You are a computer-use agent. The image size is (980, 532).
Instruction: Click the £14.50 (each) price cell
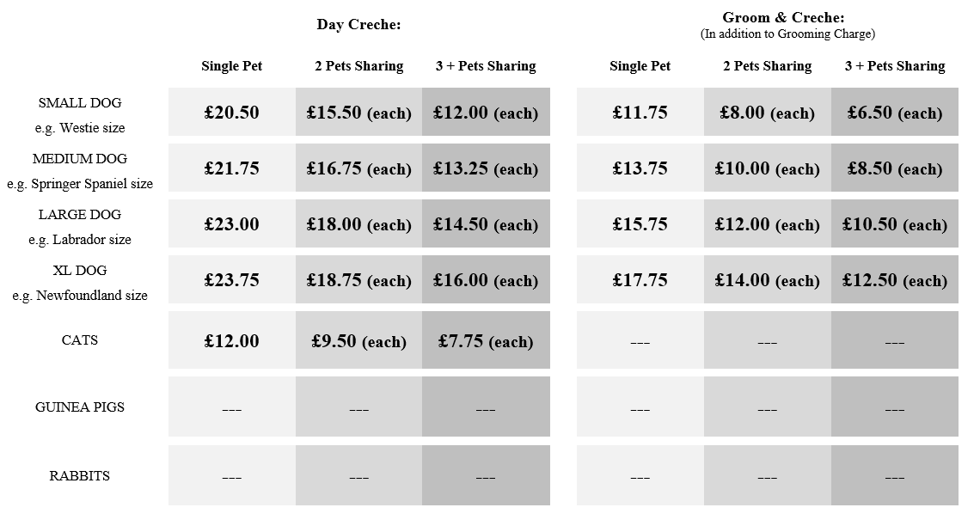tap(486, 224)
